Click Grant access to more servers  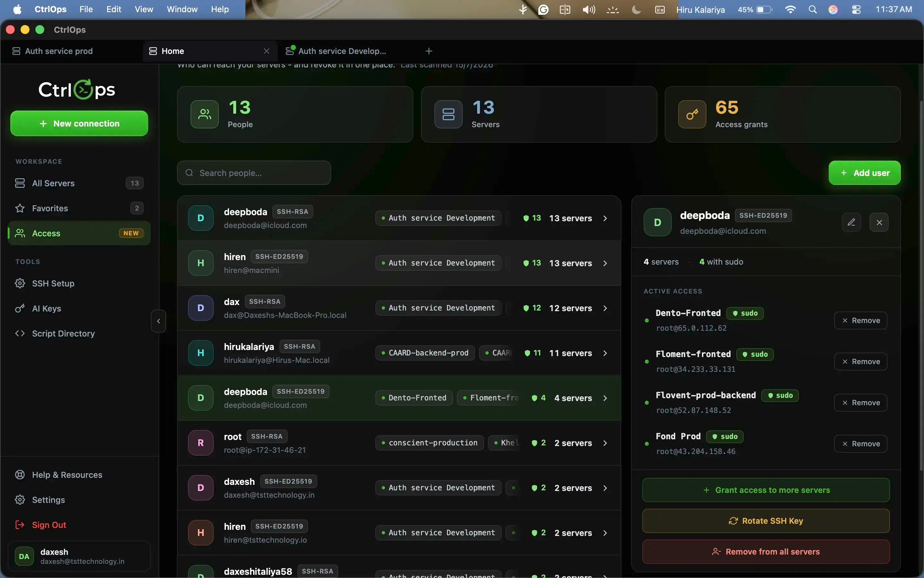pyautogui.click(x=766, y=490)
